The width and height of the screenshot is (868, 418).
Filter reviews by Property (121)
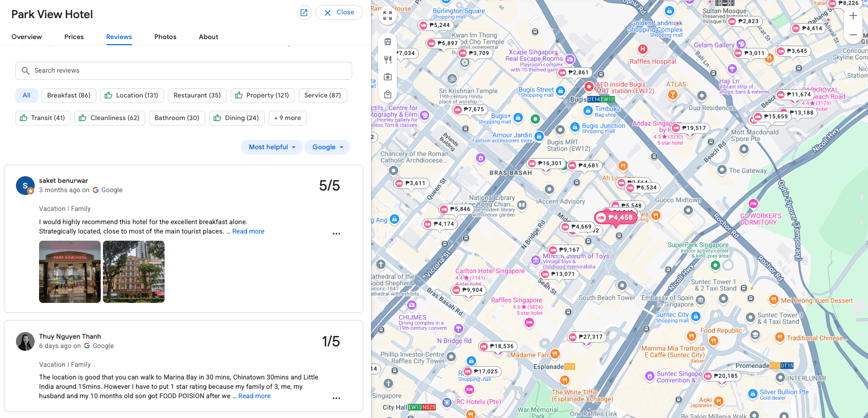point(263,95)
